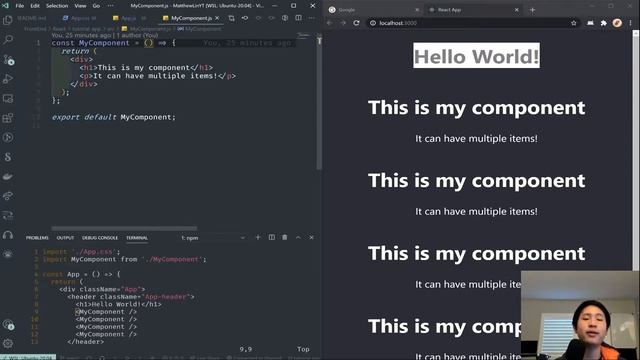
Task: Click the Hello World! heading
Action: [x=476, y=56]
